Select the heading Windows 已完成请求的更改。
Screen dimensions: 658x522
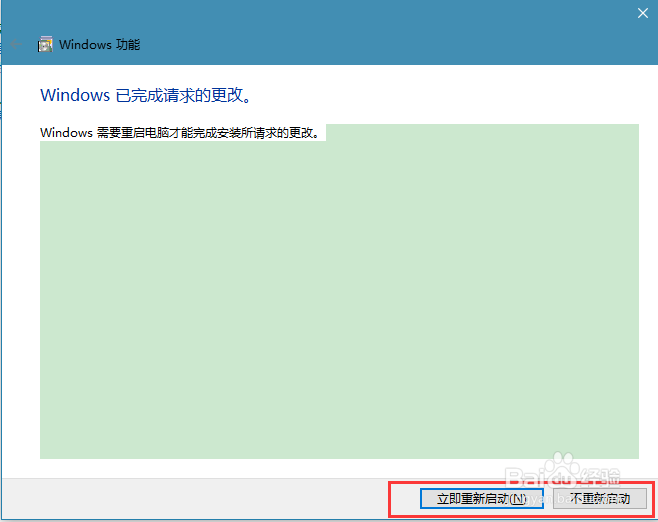tap(146, 95)
